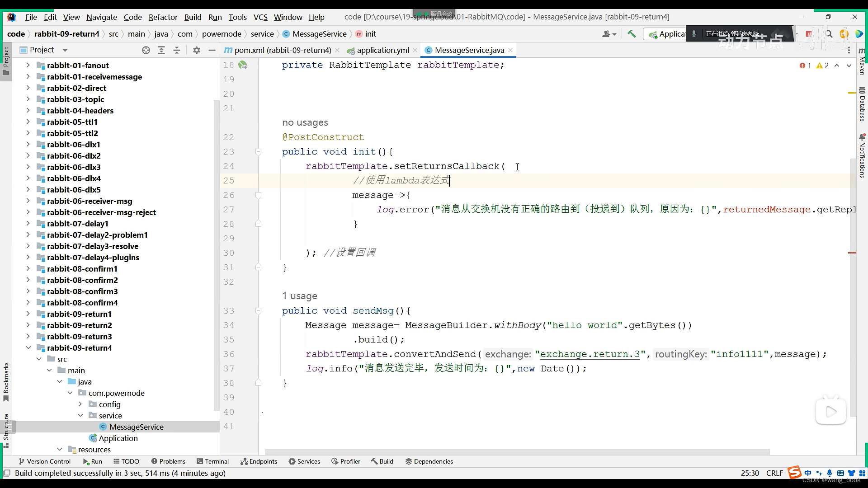Hide the Project panel with minus icon
The height and width of the screenshot is (488, 868).
212,50
